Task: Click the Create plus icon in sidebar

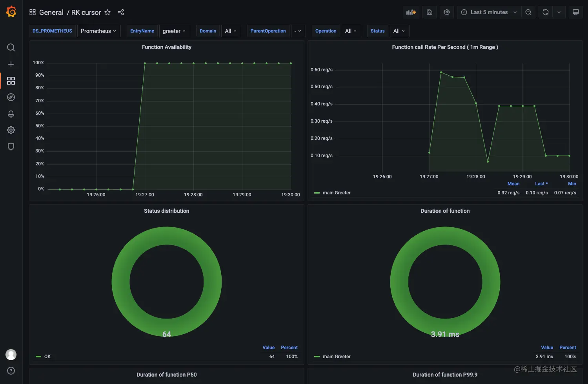Action: click(x=11, y=64)
